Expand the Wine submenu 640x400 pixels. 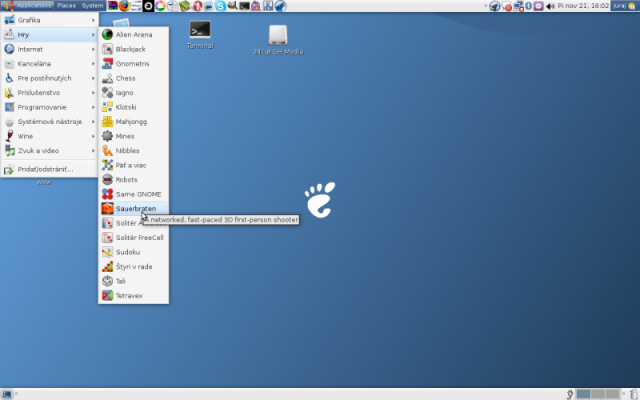pos(49,136)
